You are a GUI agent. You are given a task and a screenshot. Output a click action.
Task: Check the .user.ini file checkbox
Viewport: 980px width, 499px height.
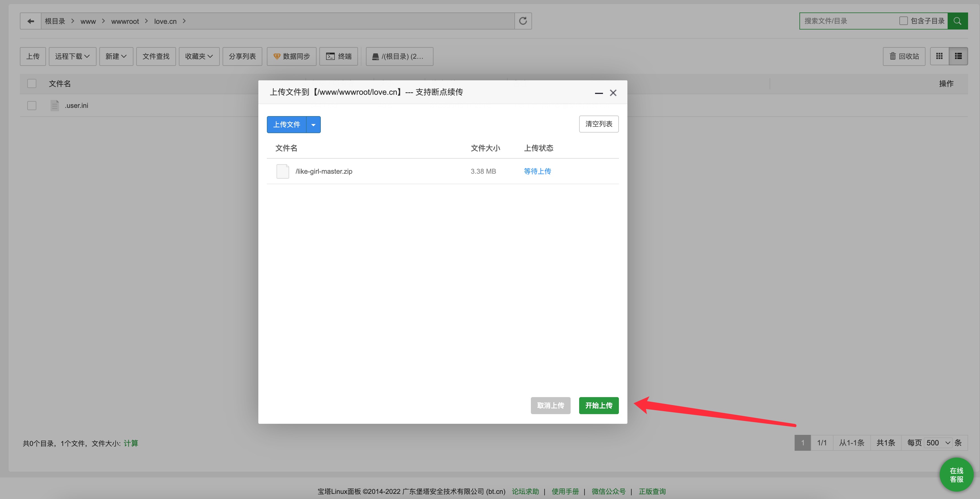click(32, 105)
